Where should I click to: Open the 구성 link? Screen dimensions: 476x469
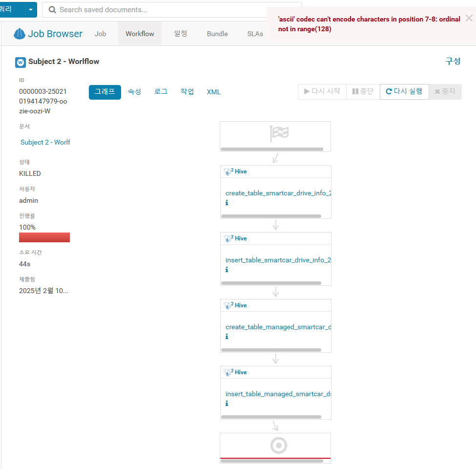point(453,61)
